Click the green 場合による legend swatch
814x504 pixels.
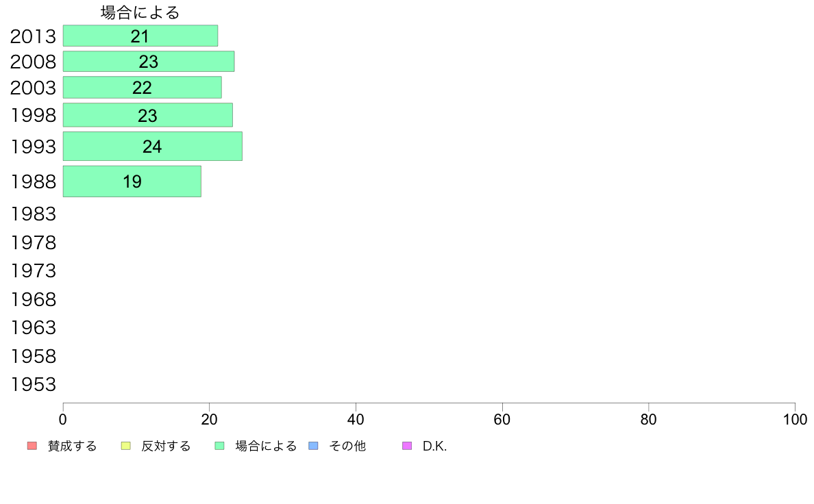(219, 446)
